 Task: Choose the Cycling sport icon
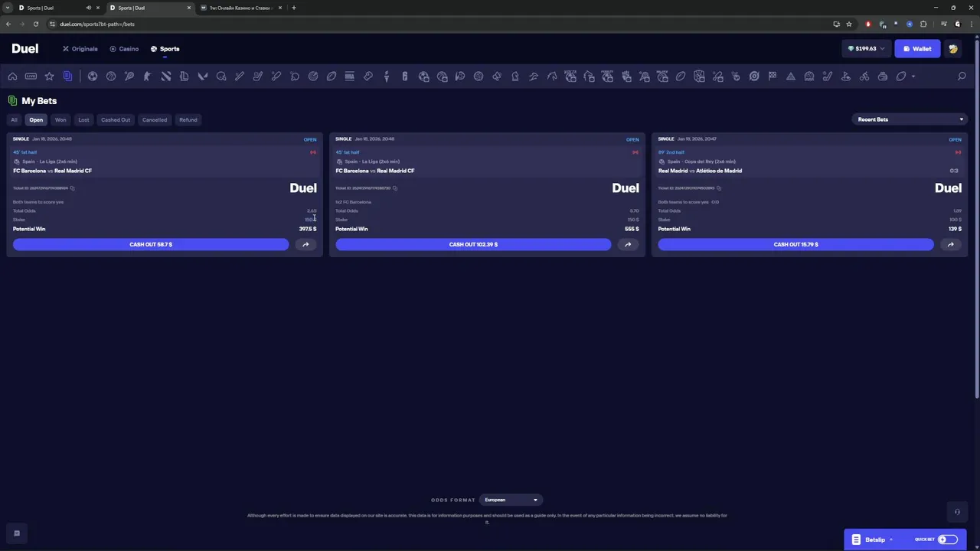(x=864, y=77)
